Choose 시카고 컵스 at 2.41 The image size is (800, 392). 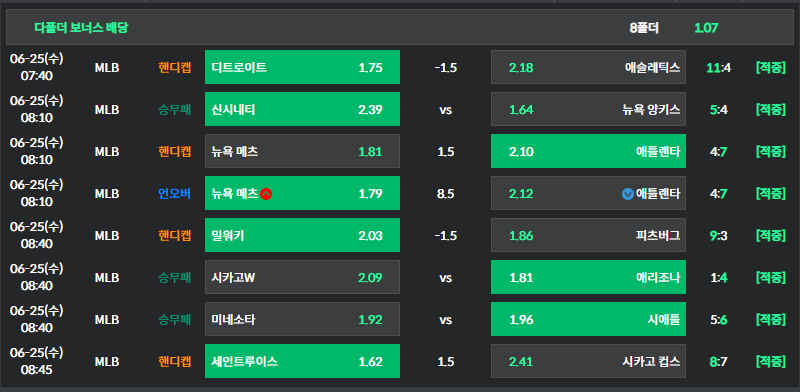pos(588,361)
